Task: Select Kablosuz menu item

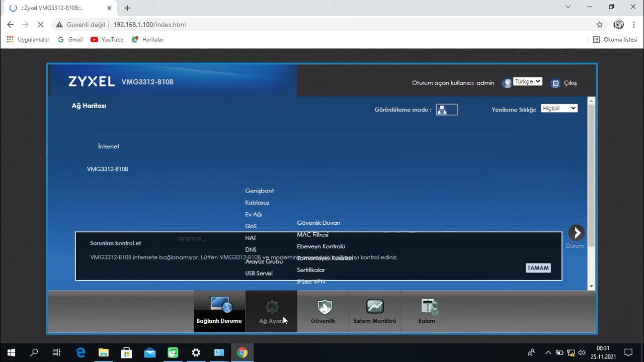Action: point(257,203)
